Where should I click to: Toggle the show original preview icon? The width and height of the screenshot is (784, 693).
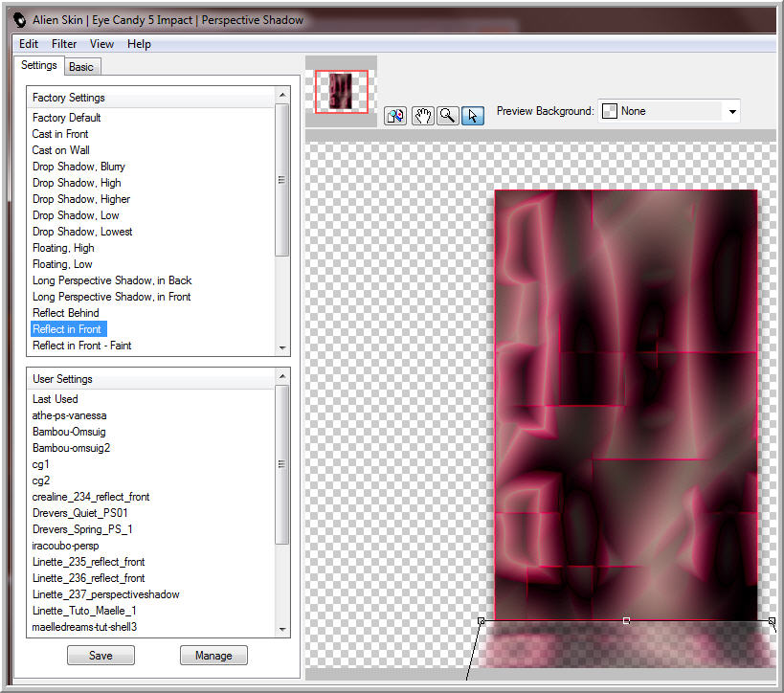395,116
